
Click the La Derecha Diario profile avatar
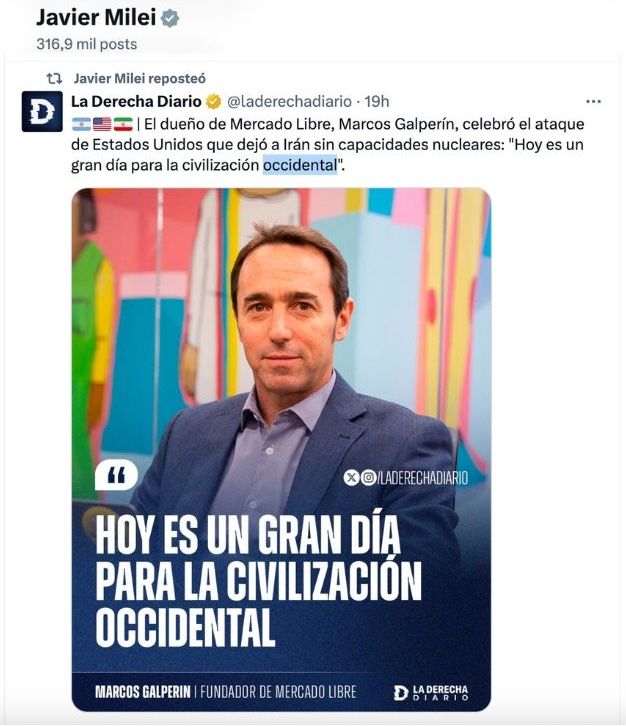[x=42, y=112]
